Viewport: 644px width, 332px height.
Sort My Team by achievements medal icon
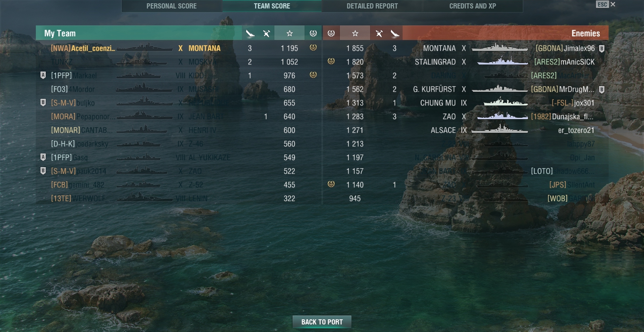[313, 33]
